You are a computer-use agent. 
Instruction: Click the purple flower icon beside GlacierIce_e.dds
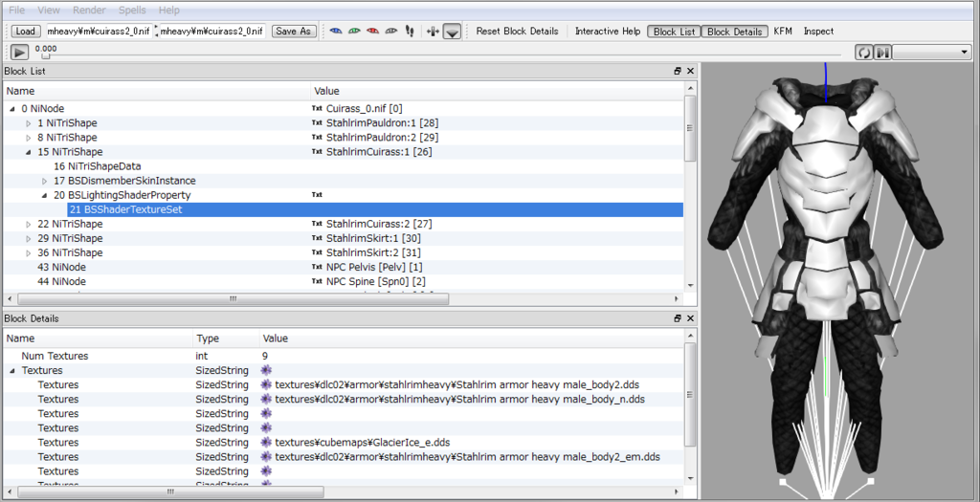coord(266,443)
